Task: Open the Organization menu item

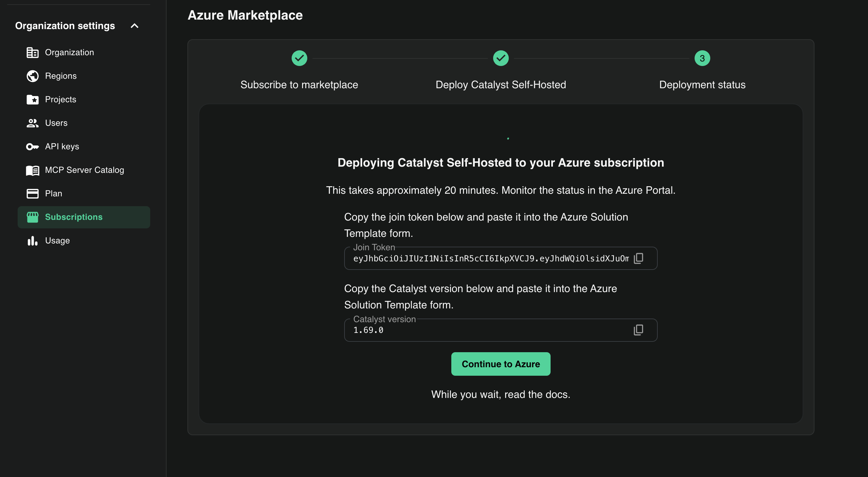Action: point(84,52)
